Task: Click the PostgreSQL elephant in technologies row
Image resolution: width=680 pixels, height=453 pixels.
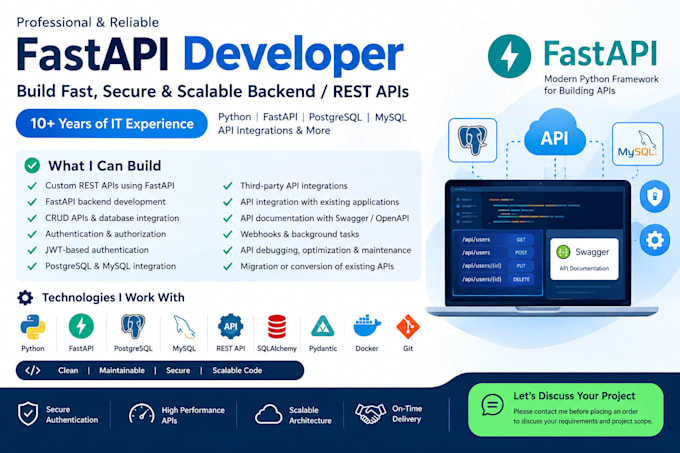Action: (133, 326)
